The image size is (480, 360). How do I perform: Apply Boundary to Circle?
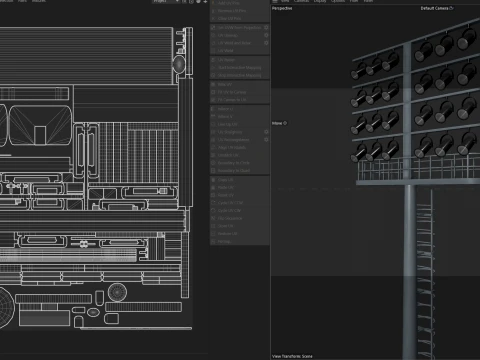click(239, 163)
